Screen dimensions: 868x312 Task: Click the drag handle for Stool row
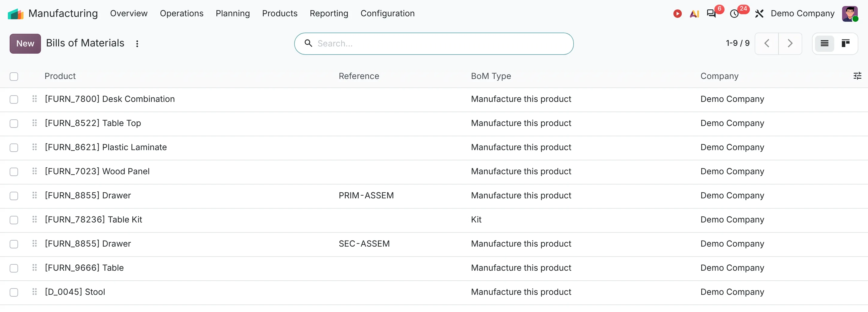(x=34, y=292)
